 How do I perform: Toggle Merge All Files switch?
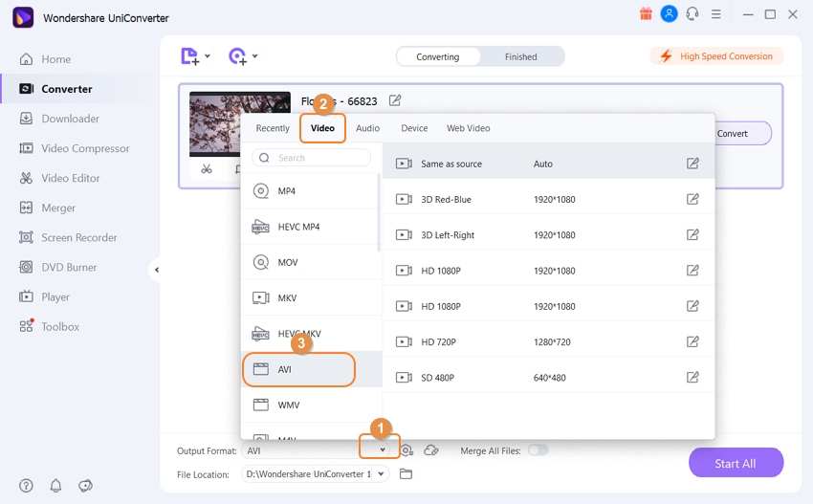(x=538, y=450)
